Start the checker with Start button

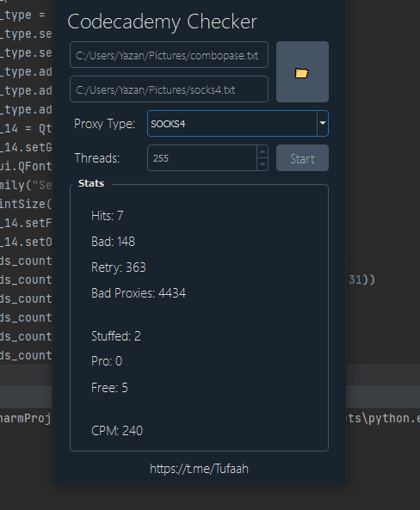302,158
